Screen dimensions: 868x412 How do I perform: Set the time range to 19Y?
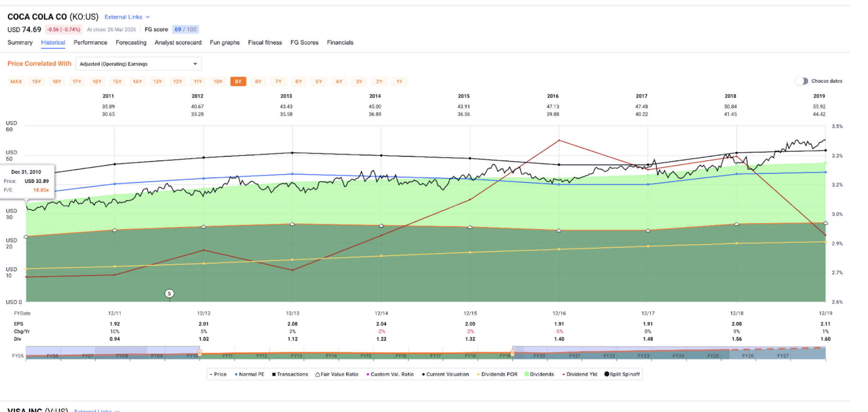36,81
